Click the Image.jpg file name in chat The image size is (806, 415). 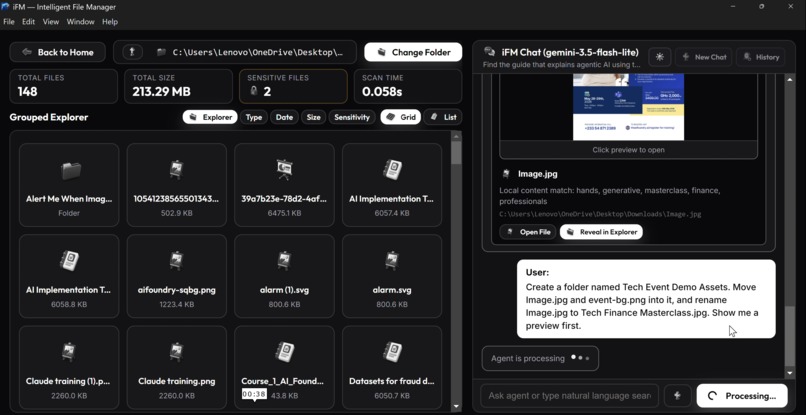click(x=538, y=174)
